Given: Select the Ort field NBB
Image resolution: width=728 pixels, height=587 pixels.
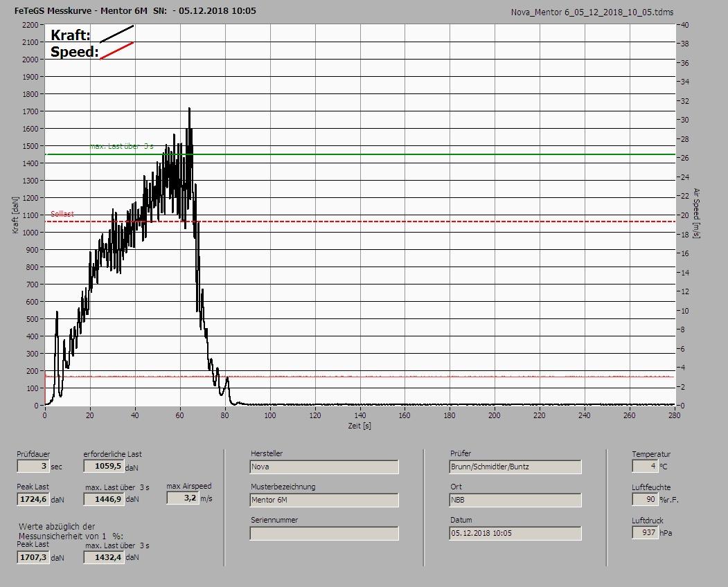Looking at the screenshot, I should point(515,500).
